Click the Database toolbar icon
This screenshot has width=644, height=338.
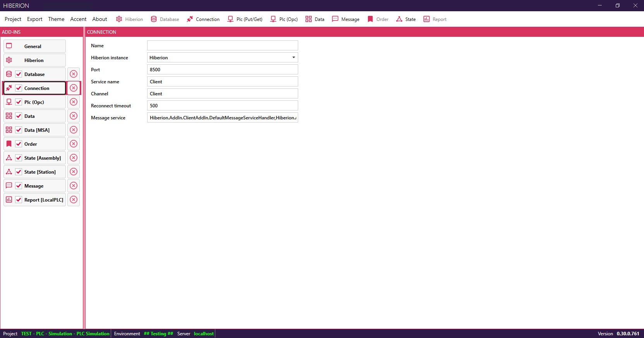point(154,19)
